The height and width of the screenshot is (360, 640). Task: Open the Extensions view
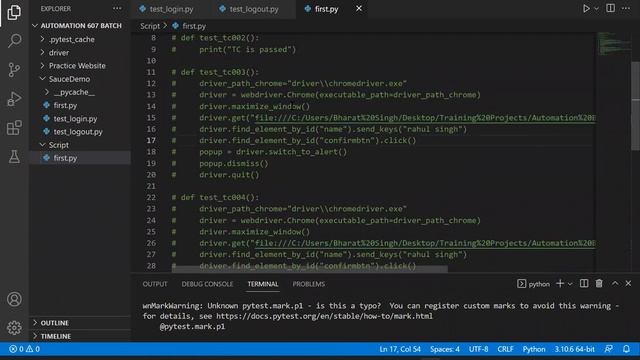14,128
